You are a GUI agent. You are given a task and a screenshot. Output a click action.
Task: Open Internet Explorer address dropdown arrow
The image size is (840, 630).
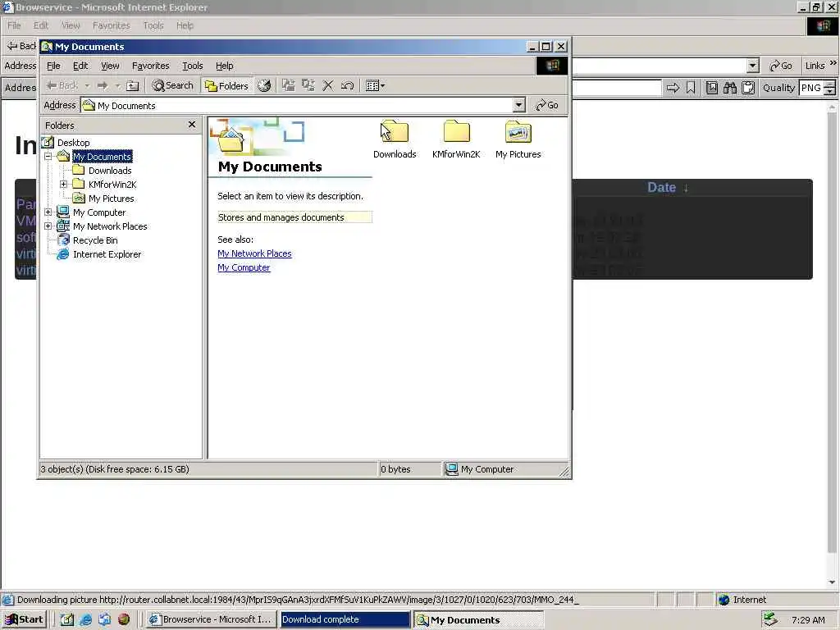pos(753,66)
